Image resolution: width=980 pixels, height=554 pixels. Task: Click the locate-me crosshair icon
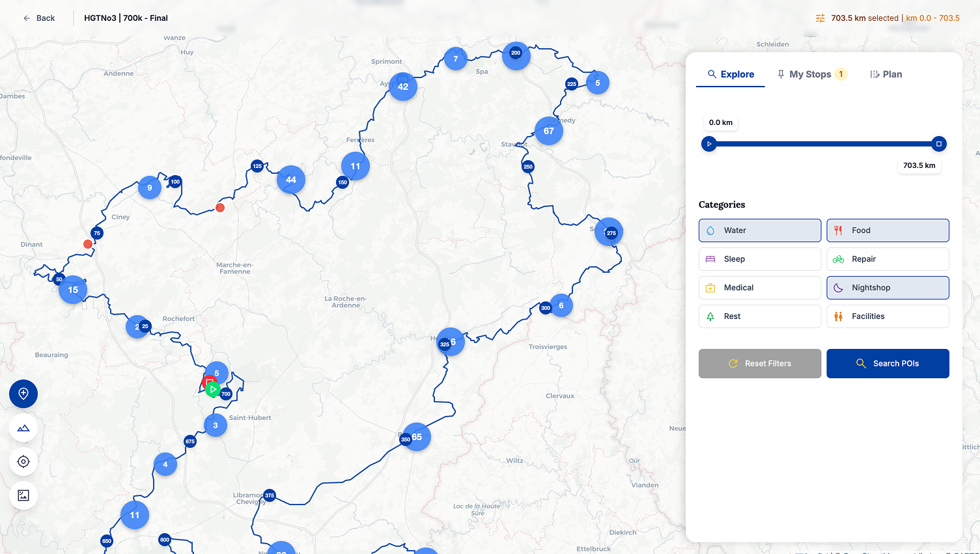[x=23, y=462]
